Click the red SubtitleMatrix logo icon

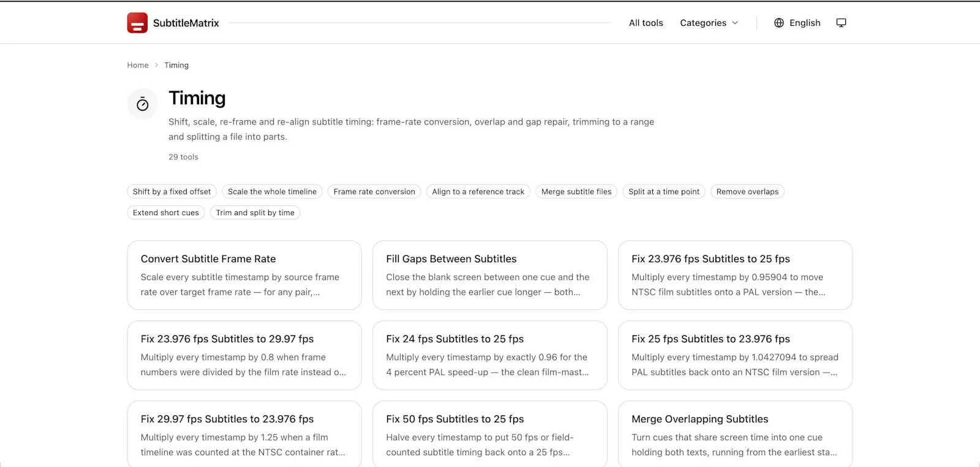[137, 23]
